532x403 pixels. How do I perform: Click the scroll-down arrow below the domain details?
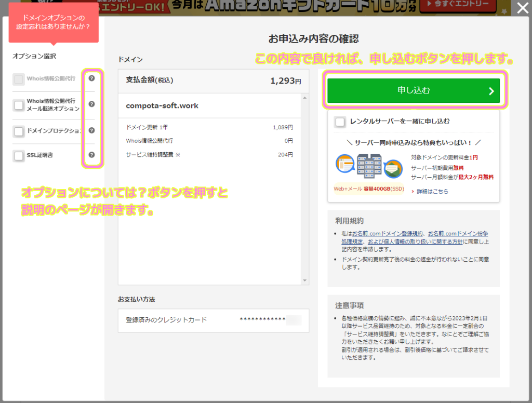(305, 279)
